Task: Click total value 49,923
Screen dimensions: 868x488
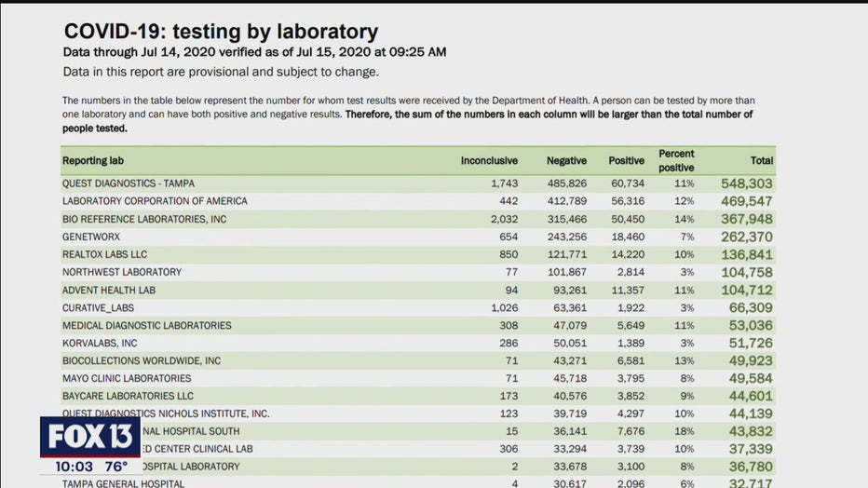Action: (750, 360)
